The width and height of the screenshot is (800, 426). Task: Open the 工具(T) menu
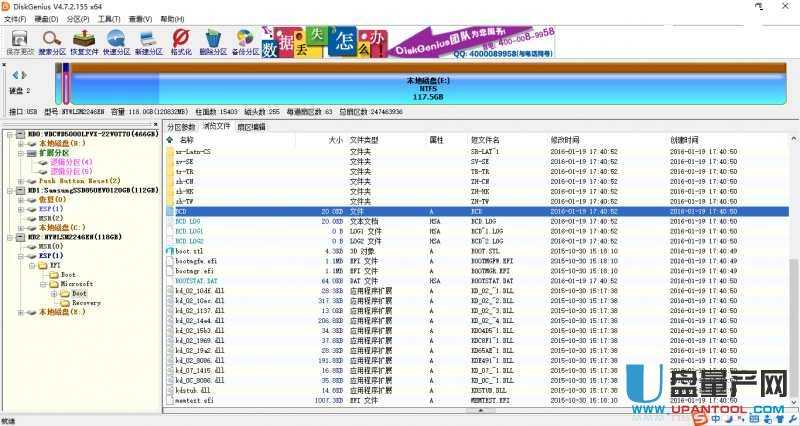click(110, 19)
